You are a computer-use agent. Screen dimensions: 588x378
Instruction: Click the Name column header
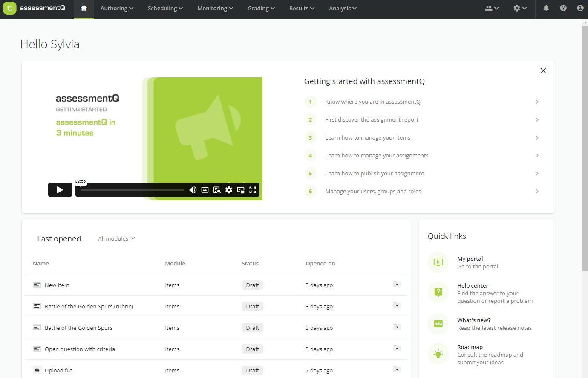tap(41, 264)
